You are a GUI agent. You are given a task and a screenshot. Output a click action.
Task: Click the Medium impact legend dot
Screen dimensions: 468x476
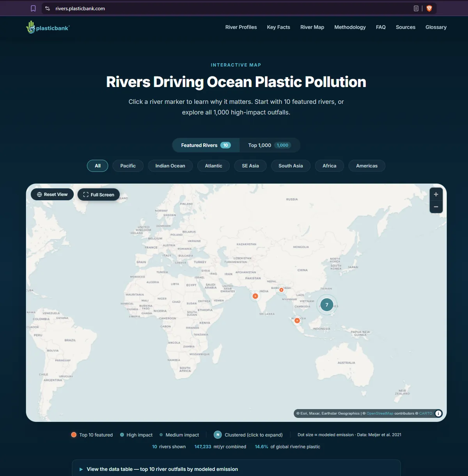pos(161,435)
